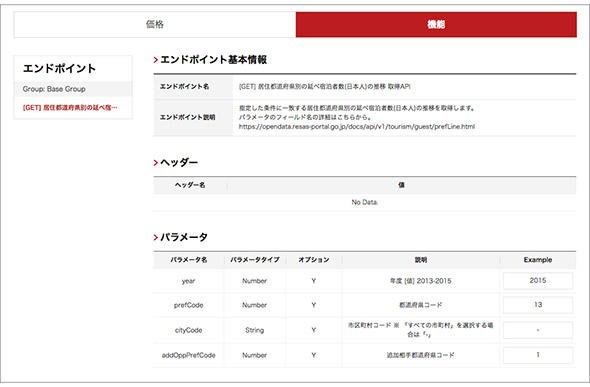This screenshot has height=387, width=590.
Task: Click the No Data text in header table
Action: (364, 202)
